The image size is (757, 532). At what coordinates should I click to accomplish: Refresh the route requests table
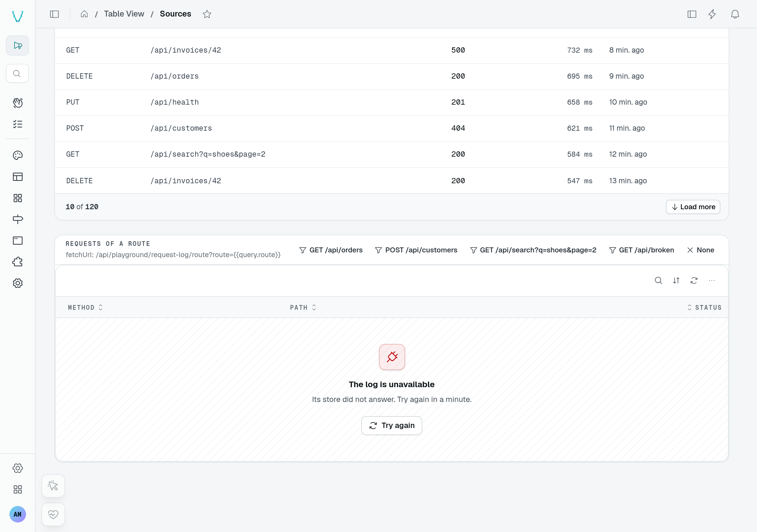694,280
